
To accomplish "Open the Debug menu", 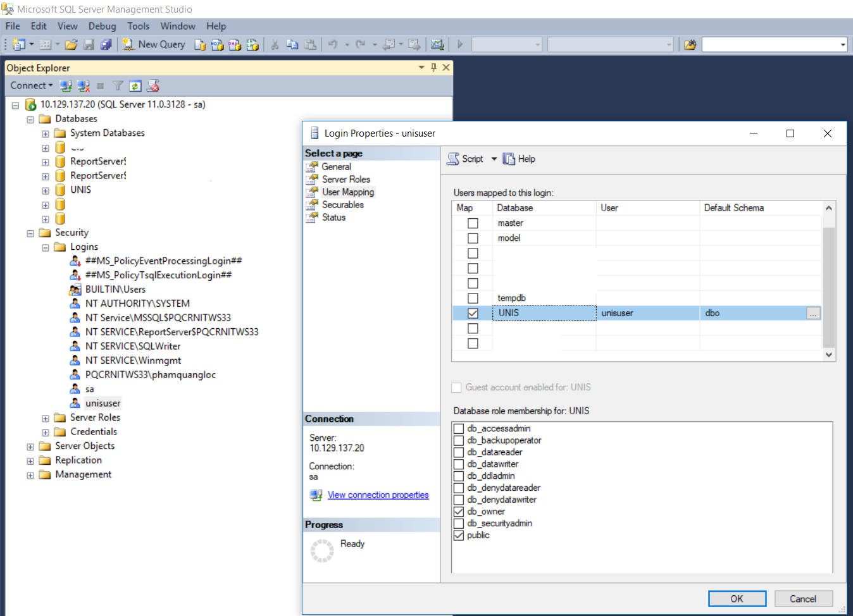I will click(102, 26).
